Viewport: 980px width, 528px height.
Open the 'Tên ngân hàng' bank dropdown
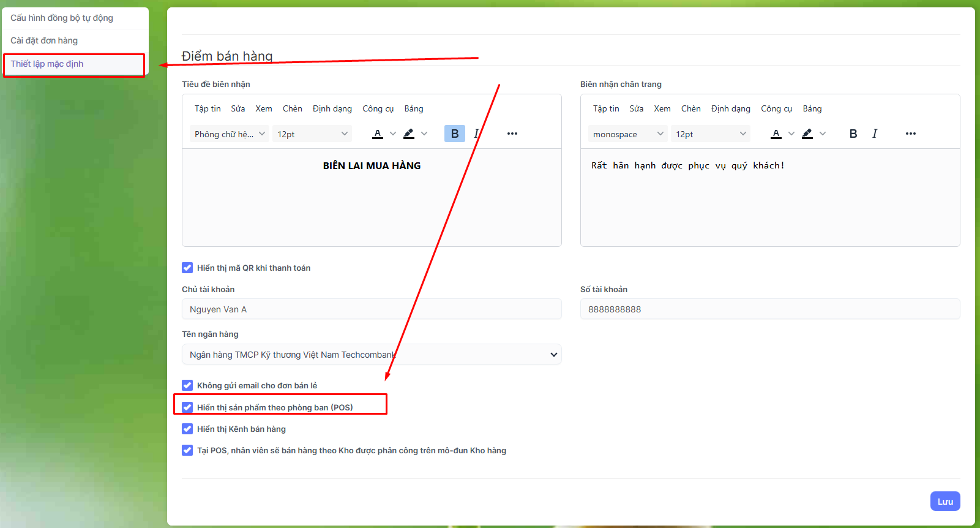pos(371,355)
